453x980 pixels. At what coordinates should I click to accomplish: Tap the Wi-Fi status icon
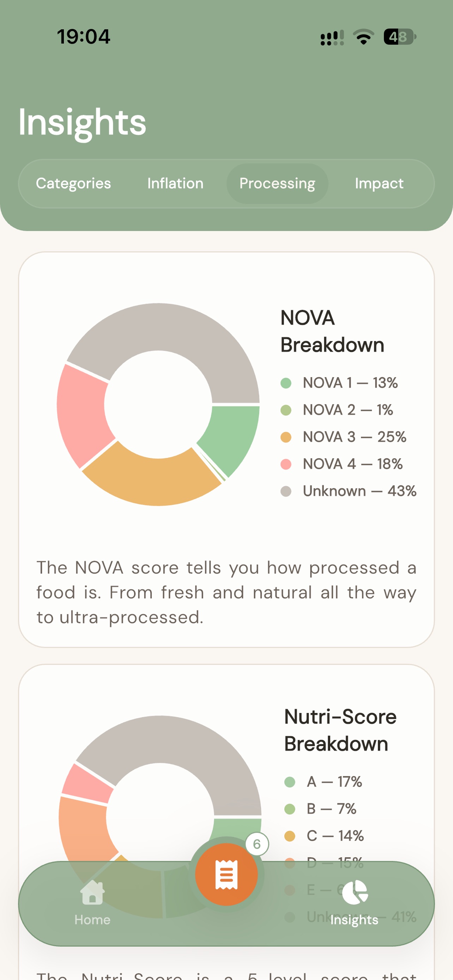363,37
